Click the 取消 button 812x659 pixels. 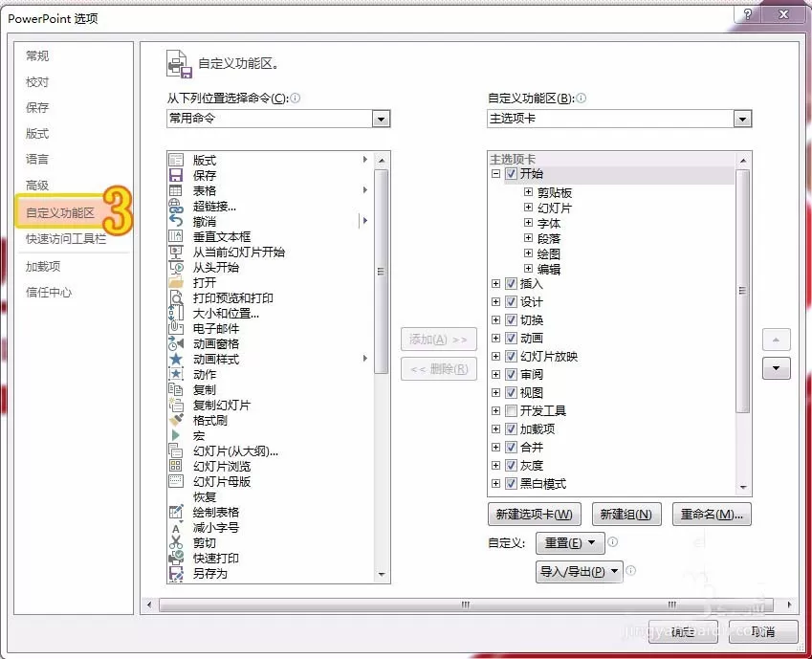coord(763,631)
